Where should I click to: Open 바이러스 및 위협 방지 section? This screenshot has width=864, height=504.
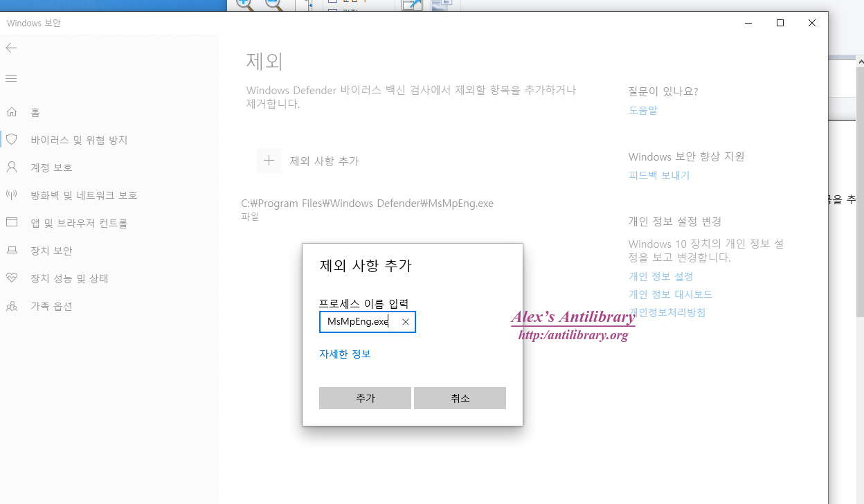(79, 140)
